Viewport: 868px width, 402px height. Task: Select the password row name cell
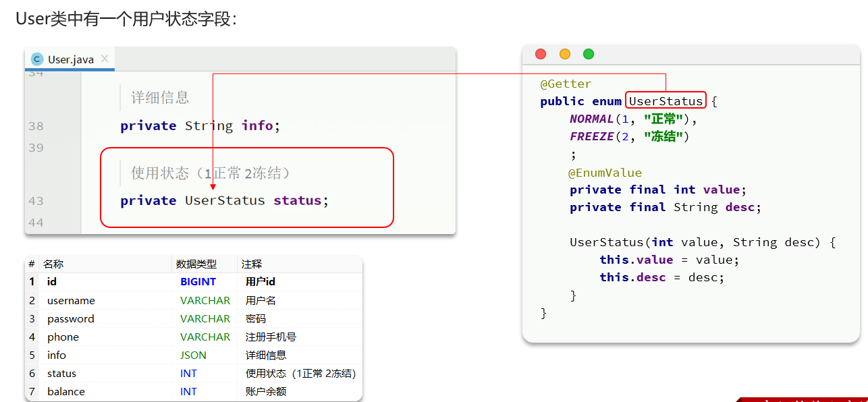pyautogui.click(x=71, y=318)
